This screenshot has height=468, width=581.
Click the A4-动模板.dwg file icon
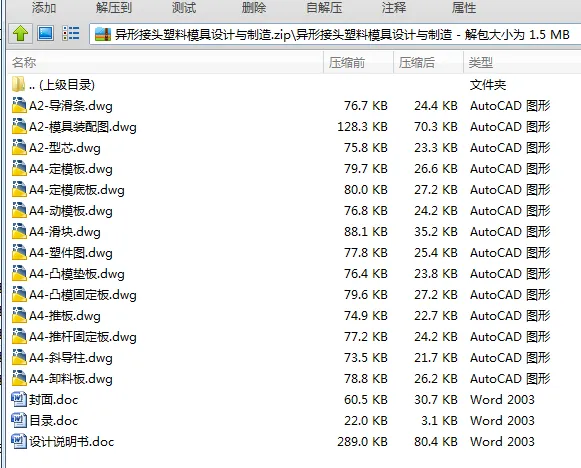pos(19,210)
